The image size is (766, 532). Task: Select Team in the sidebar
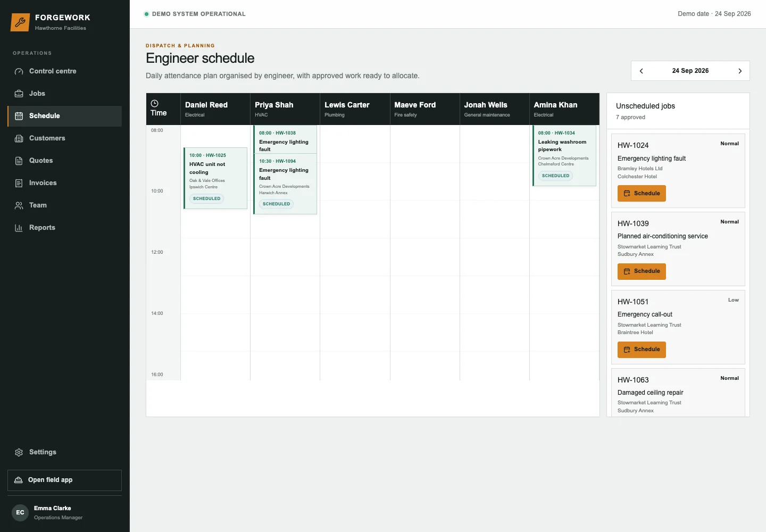click(65, 205)
